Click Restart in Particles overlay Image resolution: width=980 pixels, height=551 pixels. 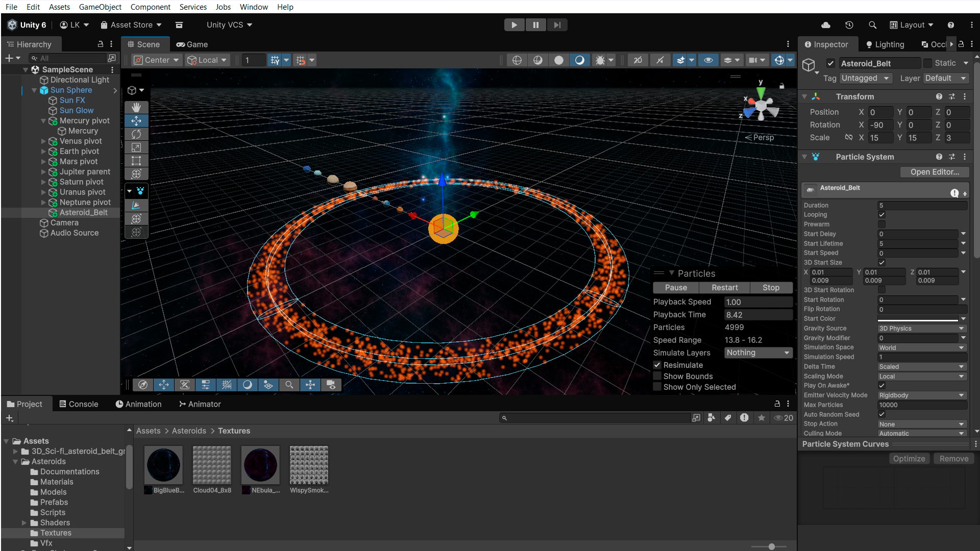(x=724, y=288)
